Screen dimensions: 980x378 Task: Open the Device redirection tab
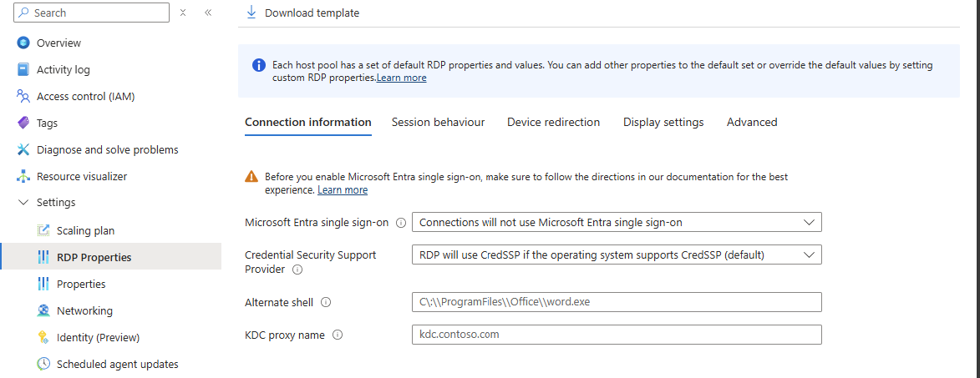coord(553,122)
